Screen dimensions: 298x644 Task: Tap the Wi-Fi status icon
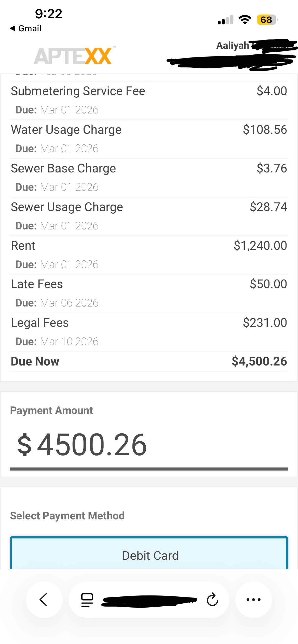point(245,20)
